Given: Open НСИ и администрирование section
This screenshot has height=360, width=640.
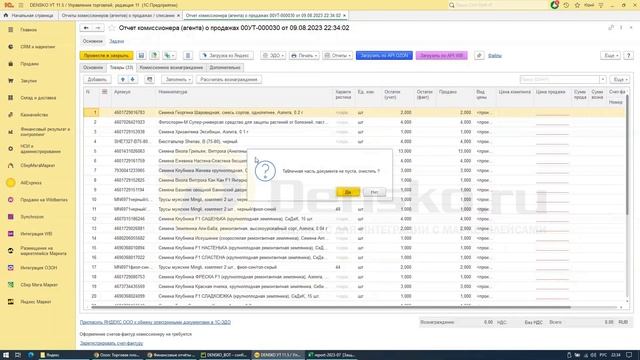Looking at the screenshot, I should pos(40,149).
